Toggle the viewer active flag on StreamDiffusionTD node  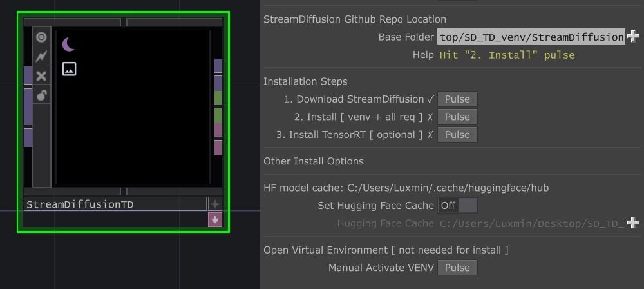[41, 37]
